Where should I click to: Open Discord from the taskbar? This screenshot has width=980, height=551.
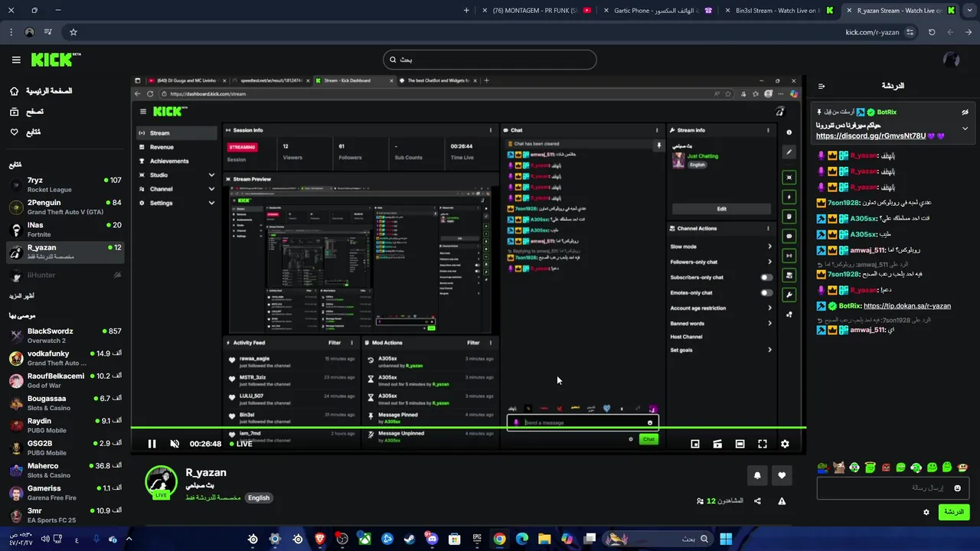point(432,539)
